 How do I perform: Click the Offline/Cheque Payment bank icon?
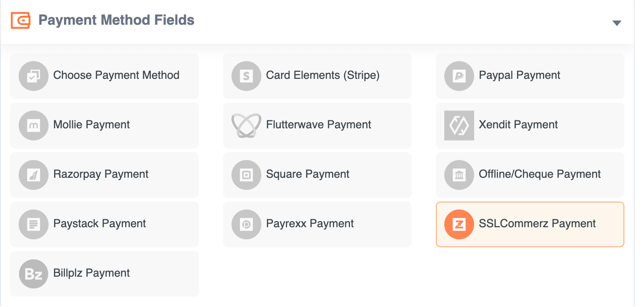click(x=459, y=174)
